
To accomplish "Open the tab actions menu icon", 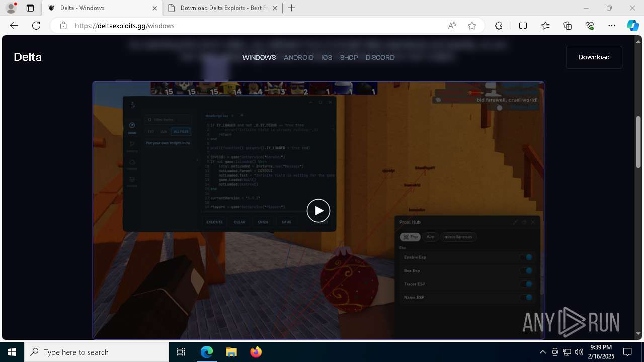I will (x=30, y=8).
